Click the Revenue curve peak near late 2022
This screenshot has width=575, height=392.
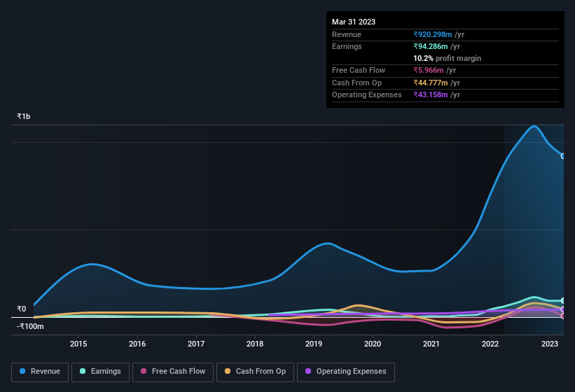tap(534, 127)
